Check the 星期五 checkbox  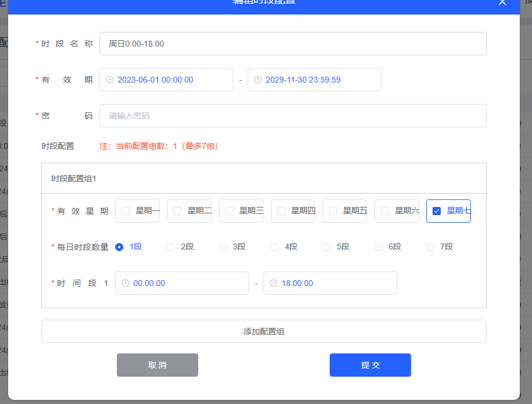pos(333,211)
